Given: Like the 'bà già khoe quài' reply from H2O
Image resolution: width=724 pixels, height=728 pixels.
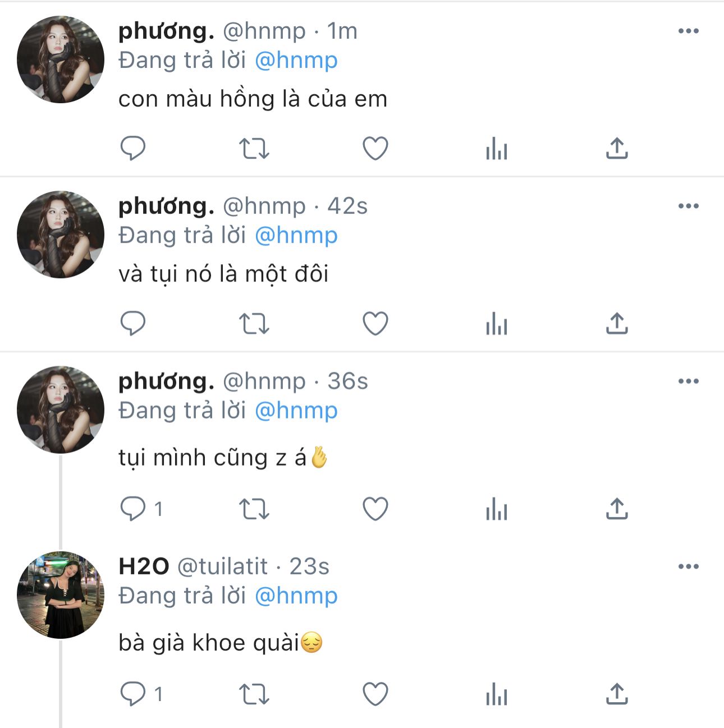Looking at the screenshot, I should tap(375, 694).
